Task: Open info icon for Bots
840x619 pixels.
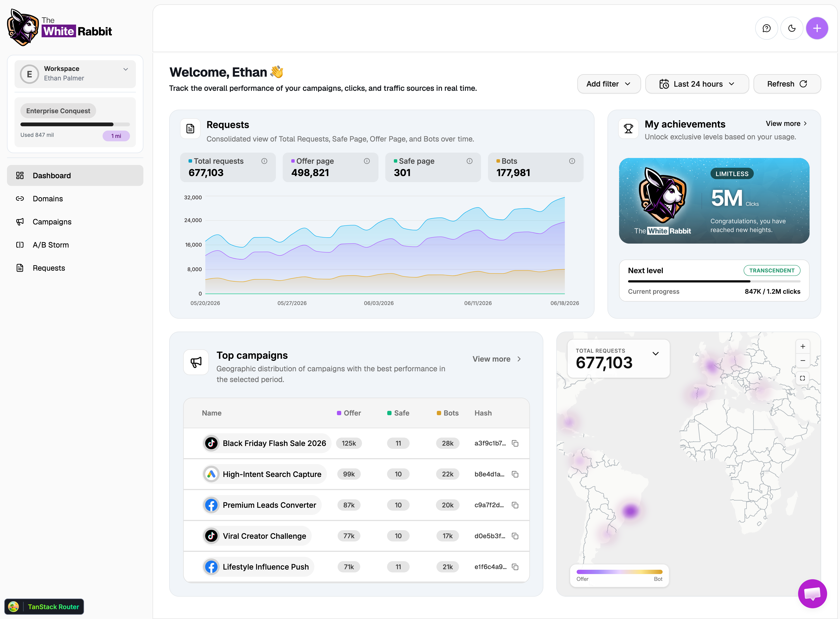Action: click(x=572, y=161)
